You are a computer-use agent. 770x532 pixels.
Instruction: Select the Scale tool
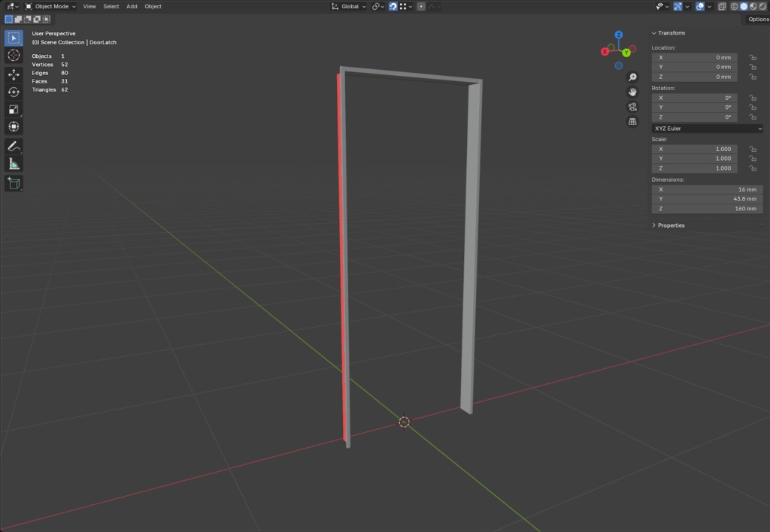pos(14,109)
